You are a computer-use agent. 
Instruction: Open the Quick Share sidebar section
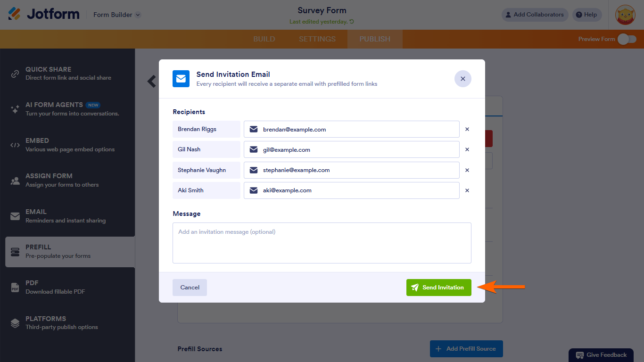67,74
